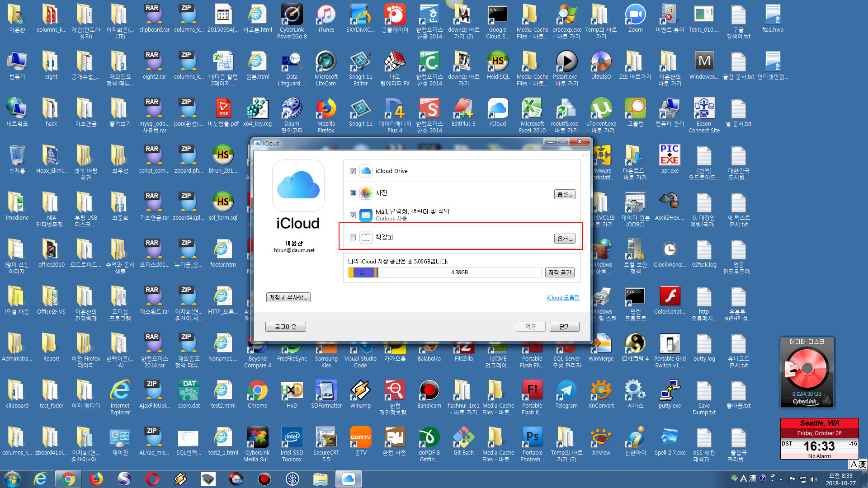868x488 pixels.
Task: Open the 옵션 button for 책갈피
Action: pos(565,239)
